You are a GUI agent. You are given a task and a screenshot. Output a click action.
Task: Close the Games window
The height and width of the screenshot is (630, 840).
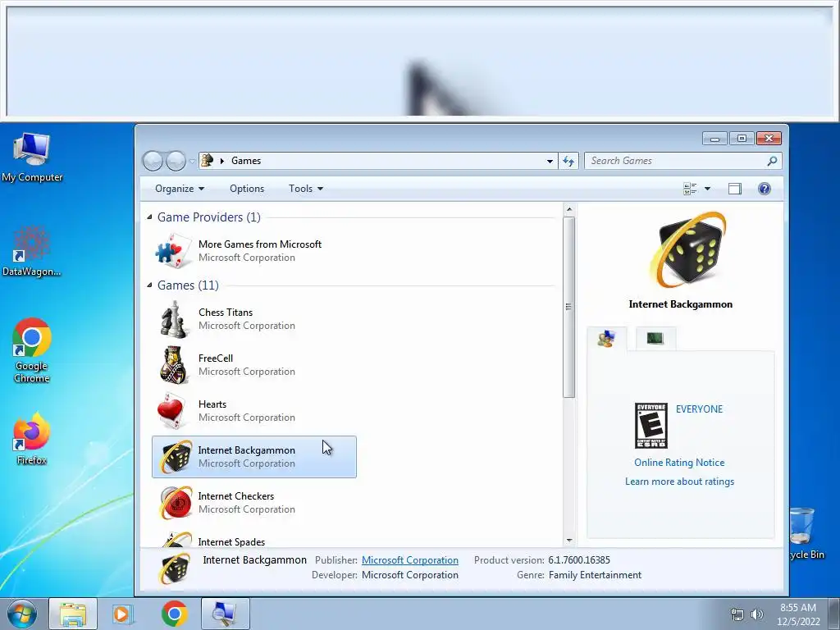(769, 139)
